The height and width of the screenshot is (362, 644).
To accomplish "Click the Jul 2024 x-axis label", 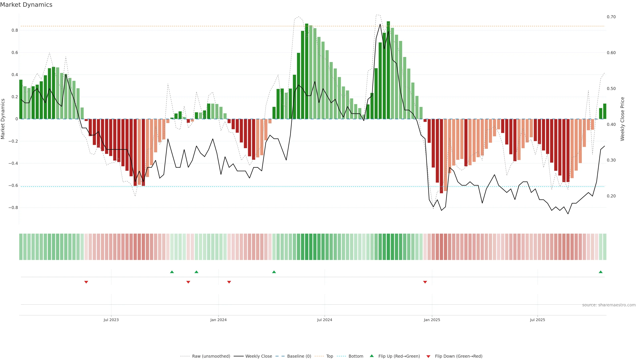I will pyautogui.click(x=325, y=320).
